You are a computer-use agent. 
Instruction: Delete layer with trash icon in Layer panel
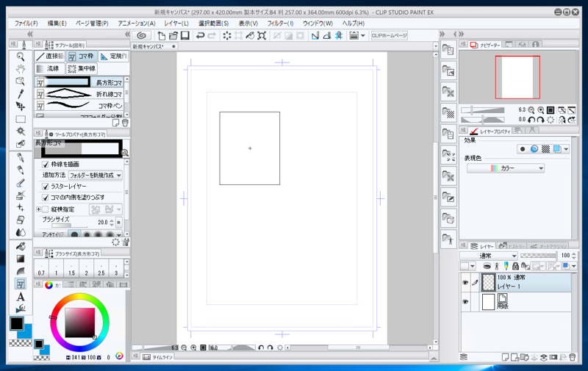click(573, 357)
